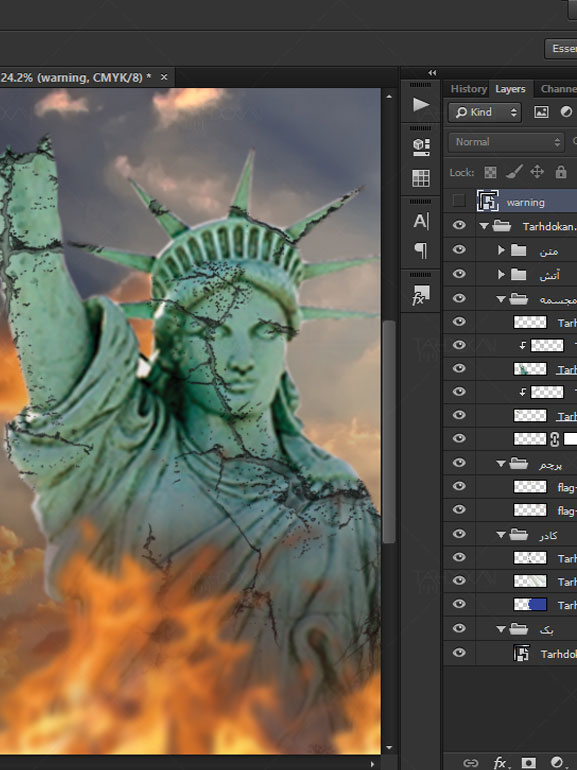Hide the Tarhdokan top-level group

coord(459,225)
